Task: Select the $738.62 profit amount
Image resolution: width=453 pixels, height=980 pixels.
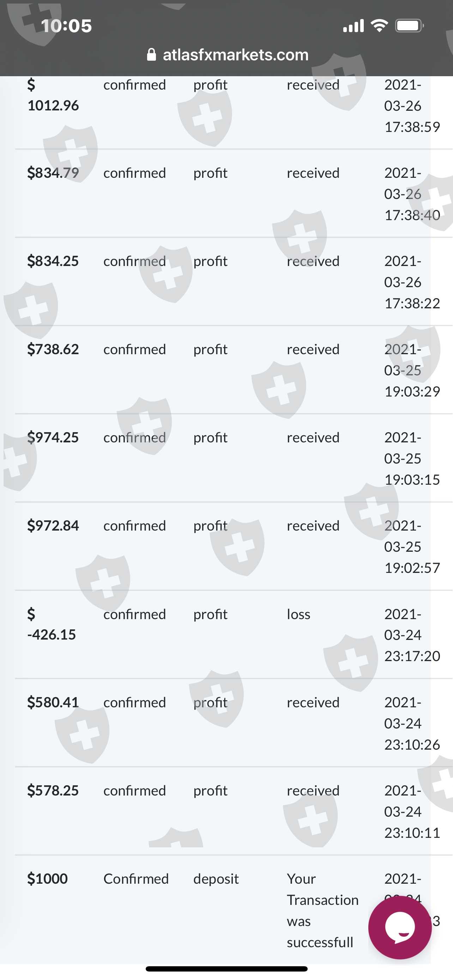Action: click(x=53, y=350)
